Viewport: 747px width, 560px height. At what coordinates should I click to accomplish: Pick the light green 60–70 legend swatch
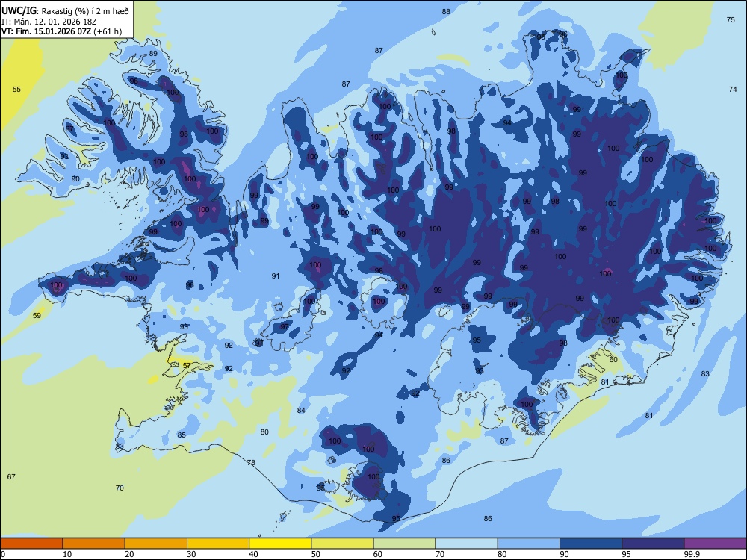click(404, 544)
